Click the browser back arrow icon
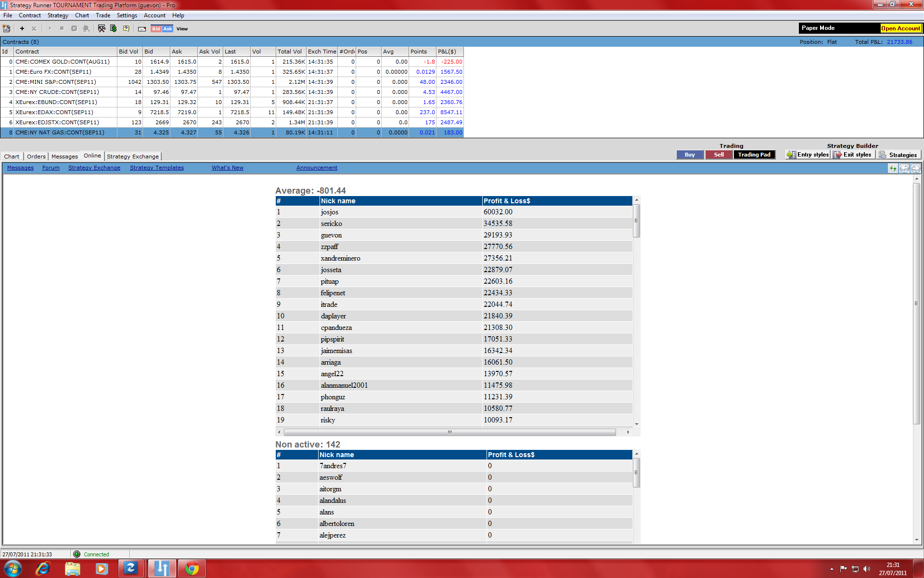The image size is (924, 578). tap(904, 168)
